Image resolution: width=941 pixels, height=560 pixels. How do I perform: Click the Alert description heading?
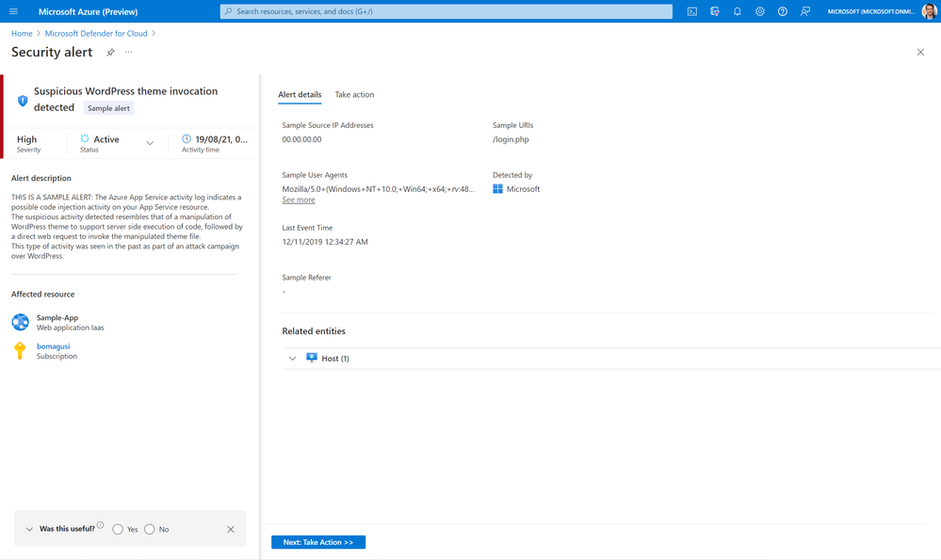[41, 178]
